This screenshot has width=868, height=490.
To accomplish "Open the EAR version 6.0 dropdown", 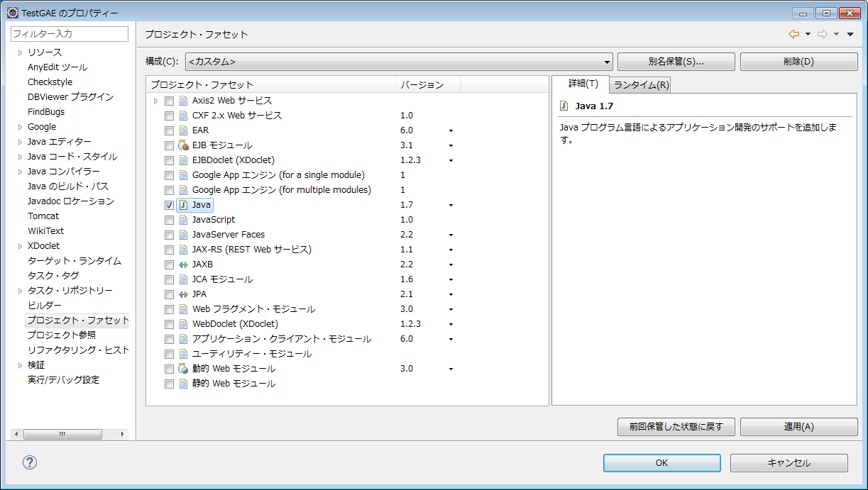I will pyautogui.click(x=451, y=131).
